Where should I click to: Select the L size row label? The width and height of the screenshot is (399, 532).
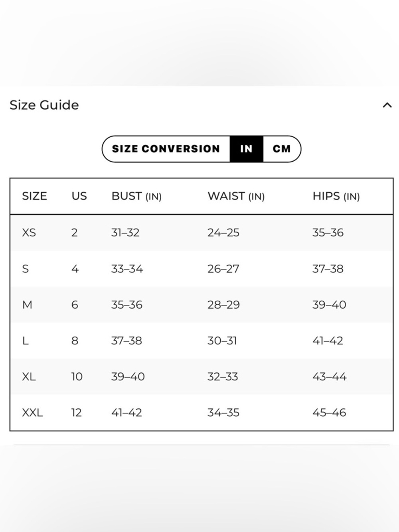[25, 341]
